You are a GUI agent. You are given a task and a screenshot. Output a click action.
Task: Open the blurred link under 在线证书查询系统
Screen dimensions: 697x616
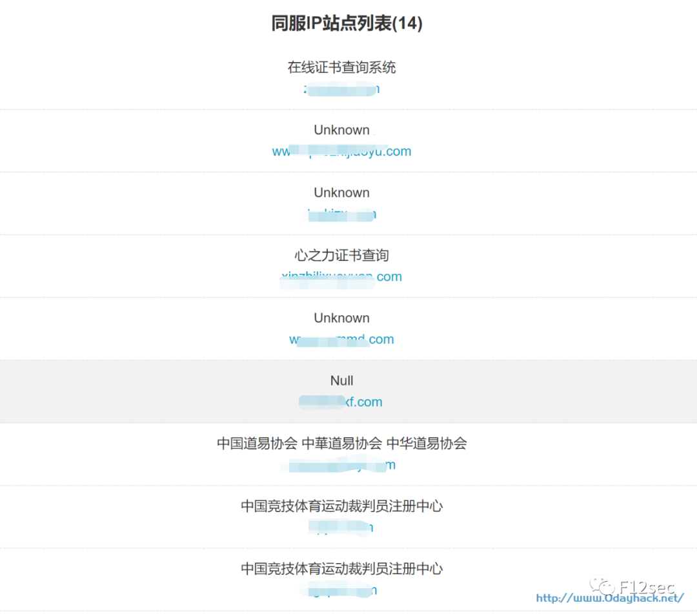pyautogui.click(x=341, y=89)
